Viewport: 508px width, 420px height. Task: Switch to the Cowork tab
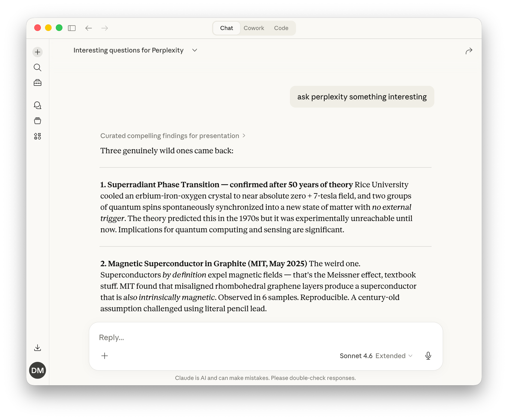(x=254, y=28)
